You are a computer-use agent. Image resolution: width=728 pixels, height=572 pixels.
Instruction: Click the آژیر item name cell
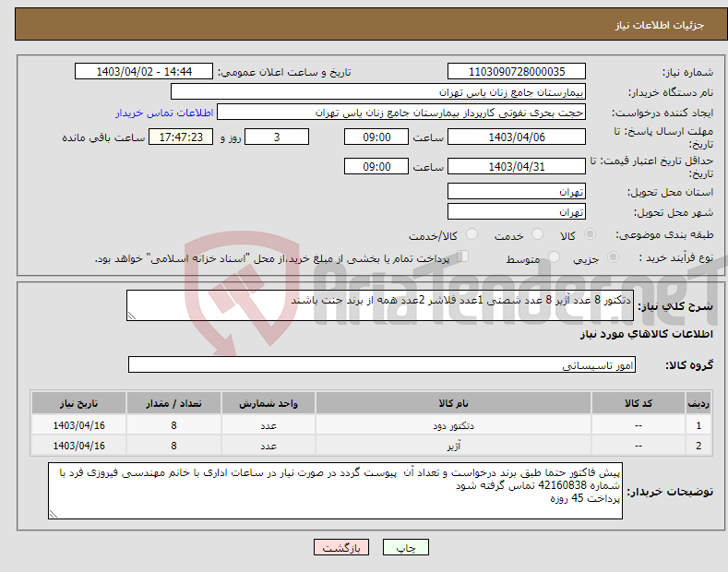pyautogui.click(x=453, y=446)
